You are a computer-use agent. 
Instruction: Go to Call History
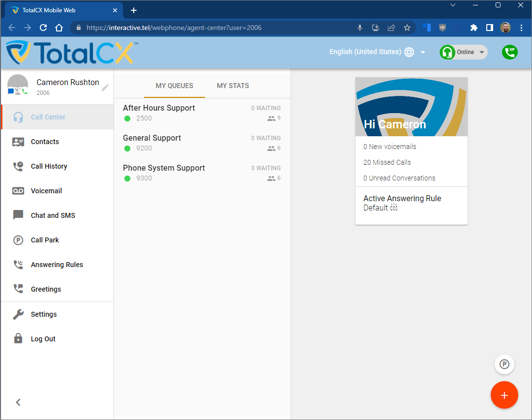point(58,166)
